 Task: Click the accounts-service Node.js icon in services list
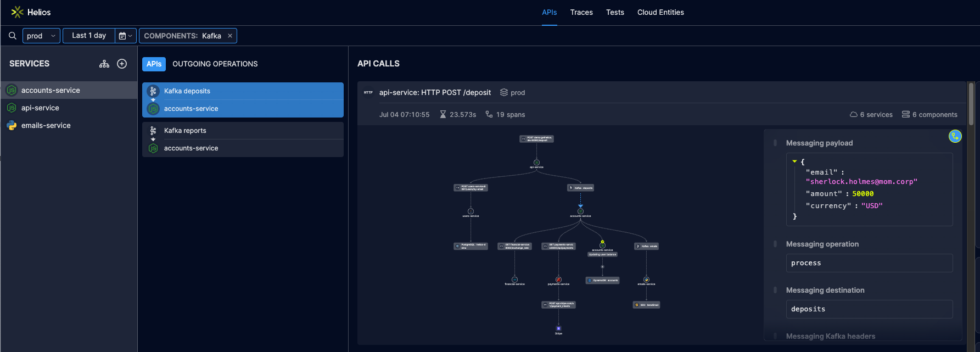click(x=12, y=90)
